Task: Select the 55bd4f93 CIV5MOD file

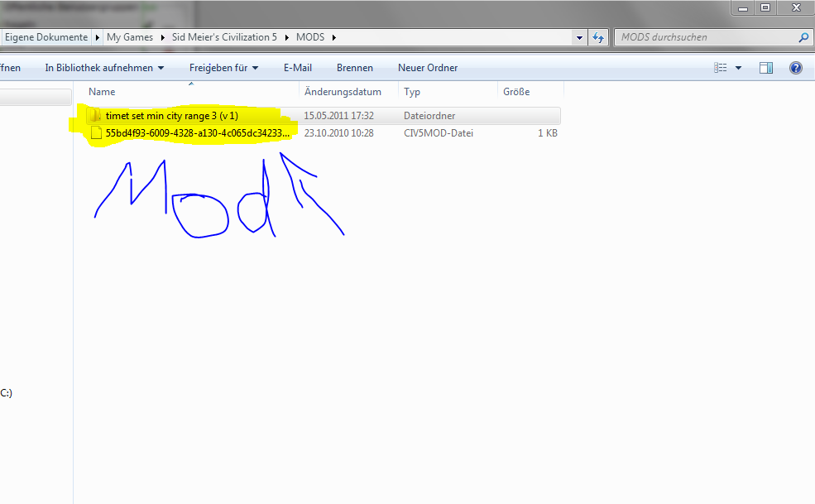Action: point(197,132)
